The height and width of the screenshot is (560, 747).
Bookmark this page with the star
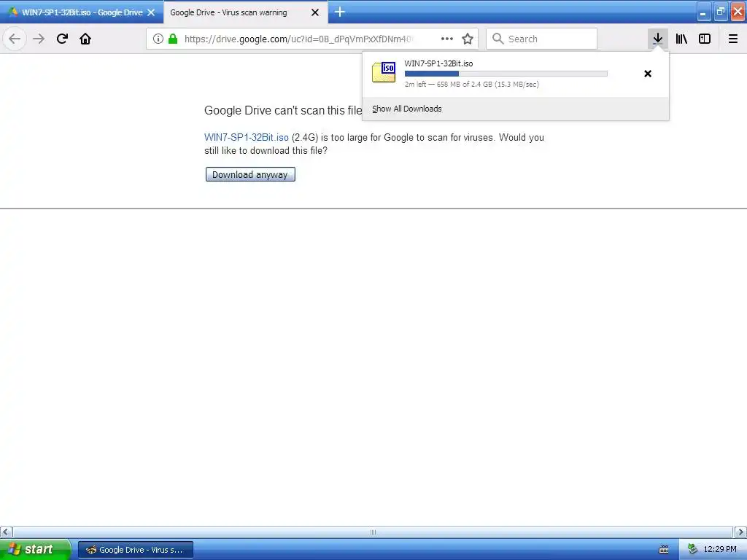click(x=468, y=39)
